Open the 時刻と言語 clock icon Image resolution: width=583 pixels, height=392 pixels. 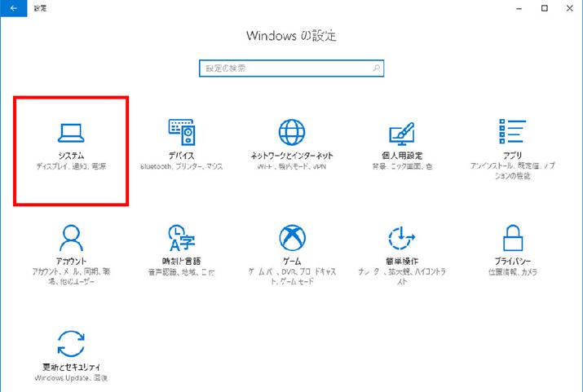(x=182, y=238)
